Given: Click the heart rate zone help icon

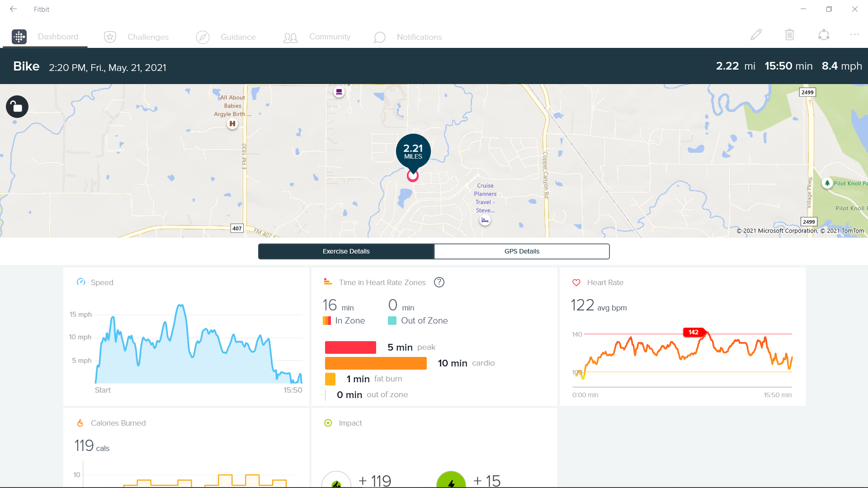Looking at the screenshot, I should pyautogui.click(x=439, y=282).
